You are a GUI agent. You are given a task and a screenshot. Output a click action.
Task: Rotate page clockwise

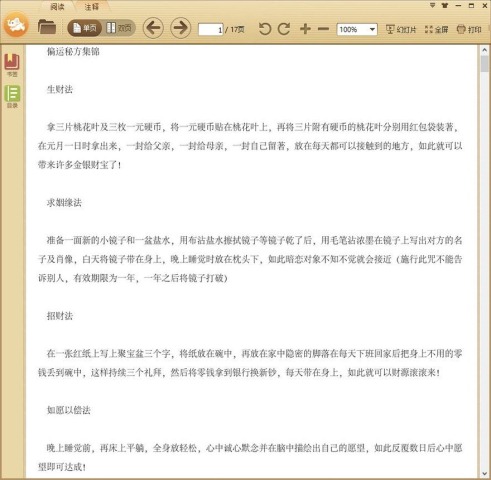click(x=284, y=29)
